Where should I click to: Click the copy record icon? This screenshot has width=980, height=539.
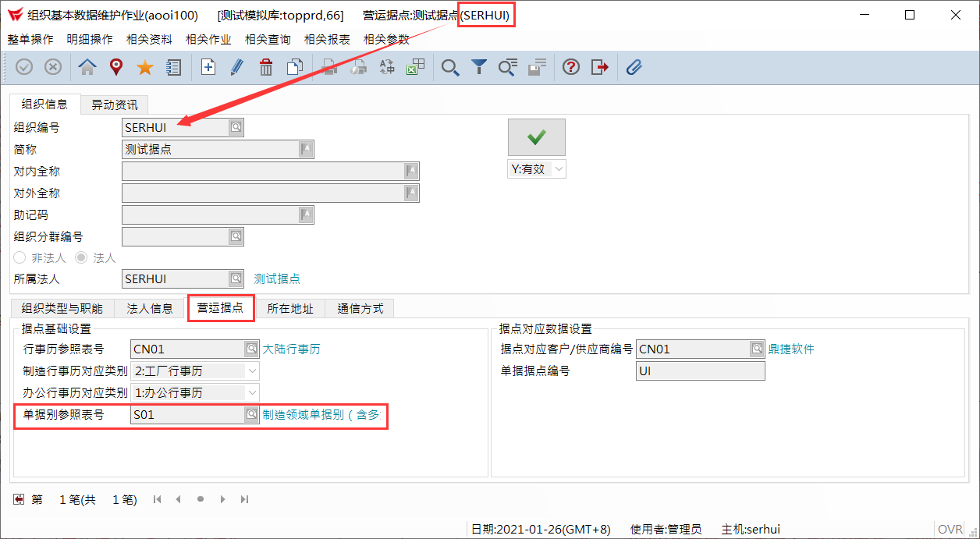(x=295, y=67)
